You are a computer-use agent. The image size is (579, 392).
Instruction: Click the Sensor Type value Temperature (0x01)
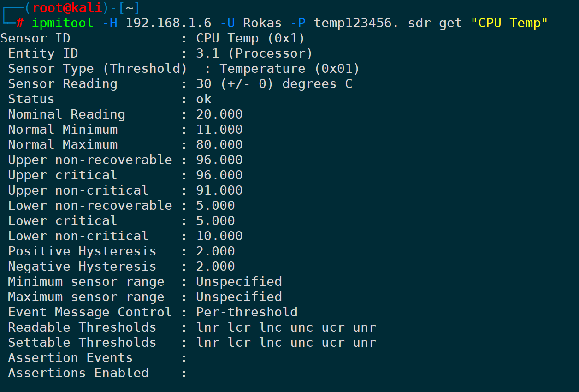tap(289, 69)
